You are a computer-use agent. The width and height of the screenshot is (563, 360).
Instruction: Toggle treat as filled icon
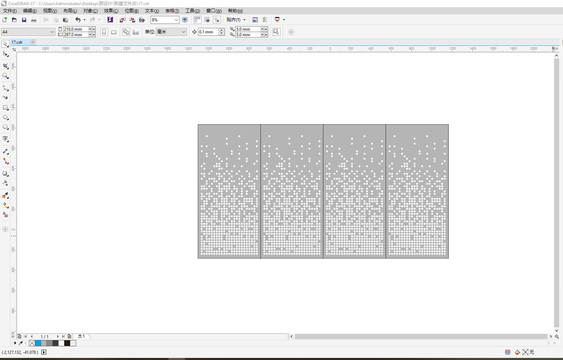(276, 32)
